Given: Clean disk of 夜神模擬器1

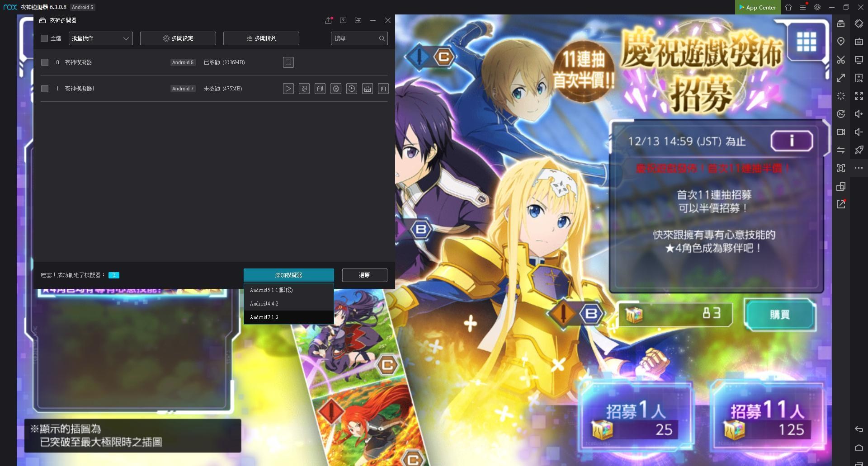Looking at the screenshot, I should click(x=368, y=89).
